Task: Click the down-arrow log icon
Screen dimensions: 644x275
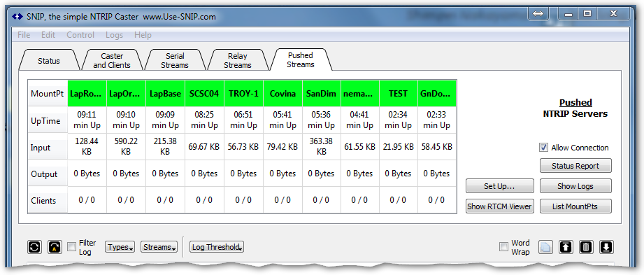Action: click(x=606, y=247)
